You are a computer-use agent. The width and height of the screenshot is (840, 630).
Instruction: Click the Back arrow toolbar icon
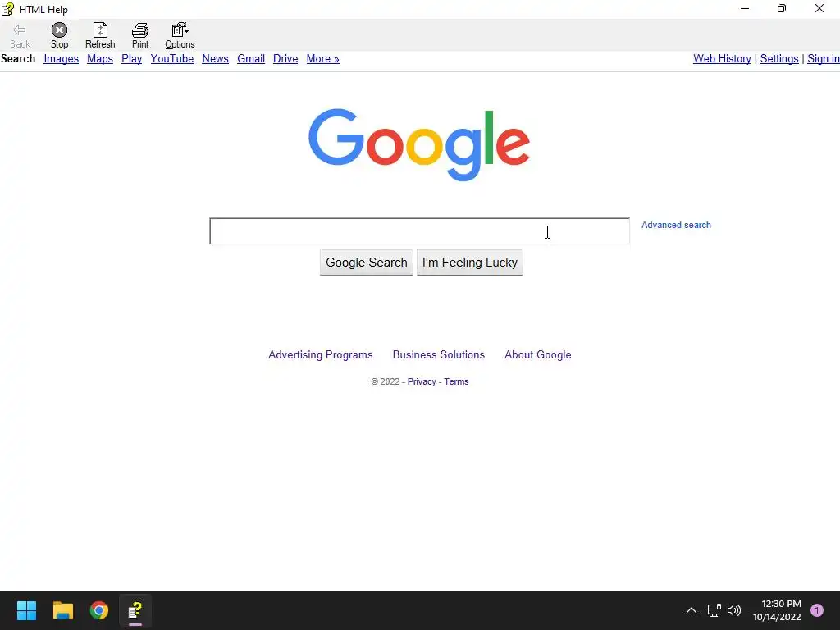tap(20, 30)
